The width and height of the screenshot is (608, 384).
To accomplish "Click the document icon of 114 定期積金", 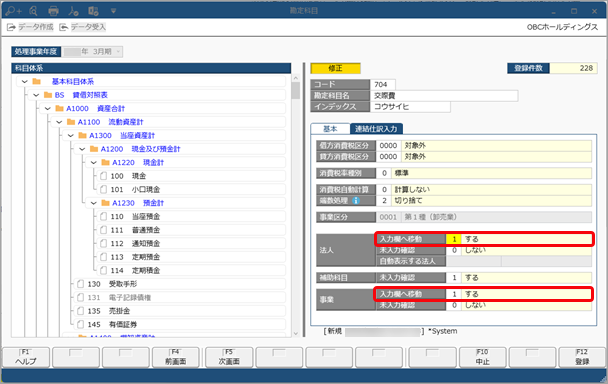I will pos(104,270).
